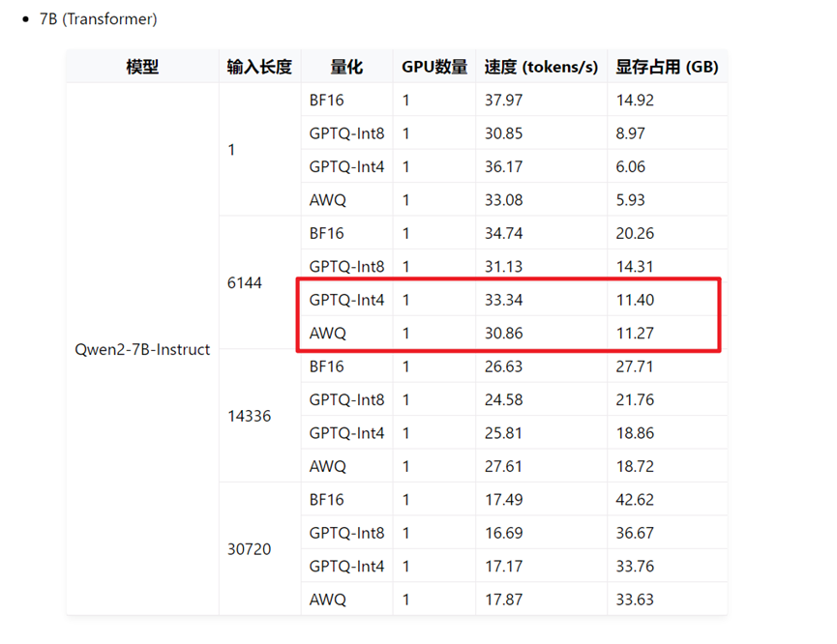Click memory value '6.06'
Screen dimensions: 837x644
[x=631, y=166]
